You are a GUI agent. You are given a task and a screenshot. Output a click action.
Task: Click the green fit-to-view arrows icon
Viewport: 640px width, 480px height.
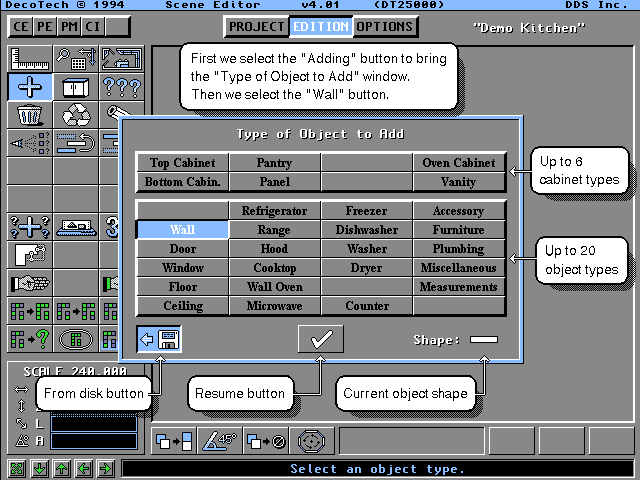[x=17, y=468]
